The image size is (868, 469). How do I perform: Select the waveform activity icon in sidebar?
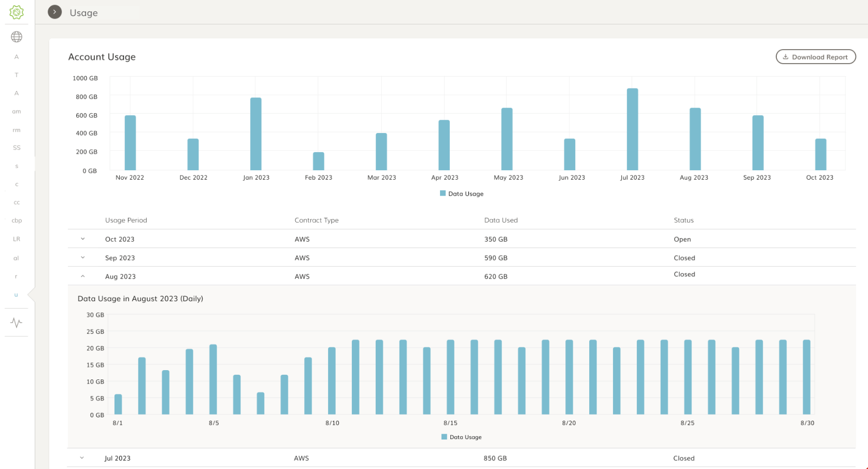pos(16,323)
